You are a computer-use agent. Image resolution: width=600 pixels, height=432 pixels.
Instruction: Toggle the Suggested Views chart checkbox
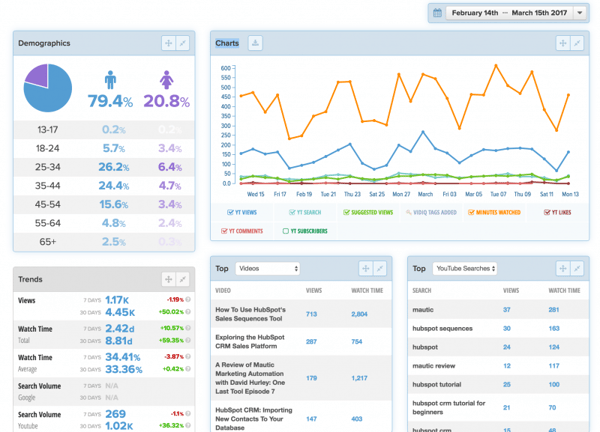(346, 212)
